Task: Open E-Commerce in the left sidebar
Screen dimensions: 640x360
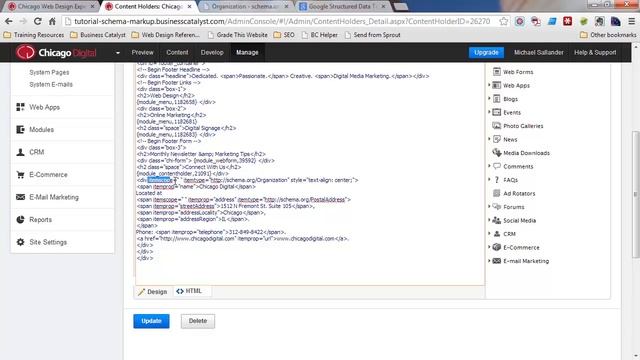Action: coord(48,175)
